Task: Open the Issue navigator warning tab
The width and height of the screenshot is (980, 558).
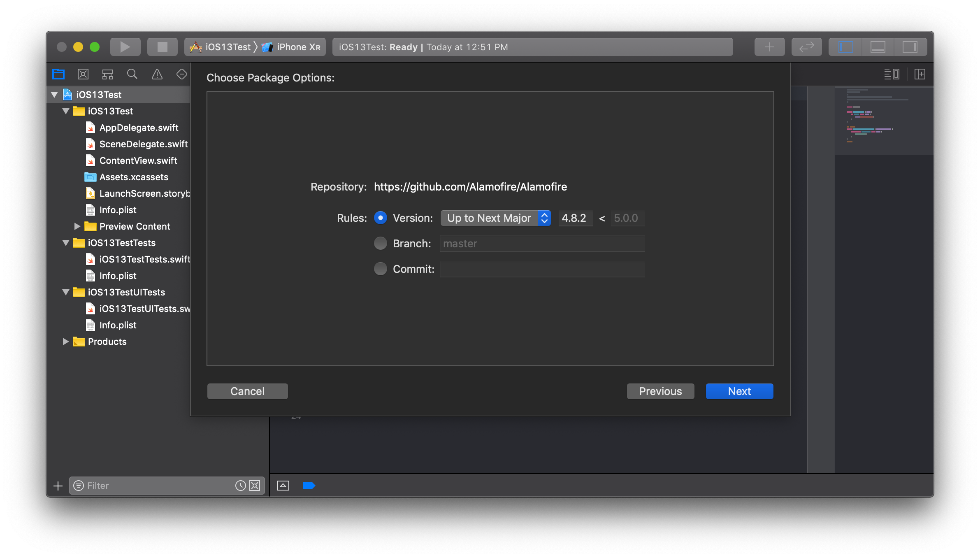Action: (x=157, y=74)
